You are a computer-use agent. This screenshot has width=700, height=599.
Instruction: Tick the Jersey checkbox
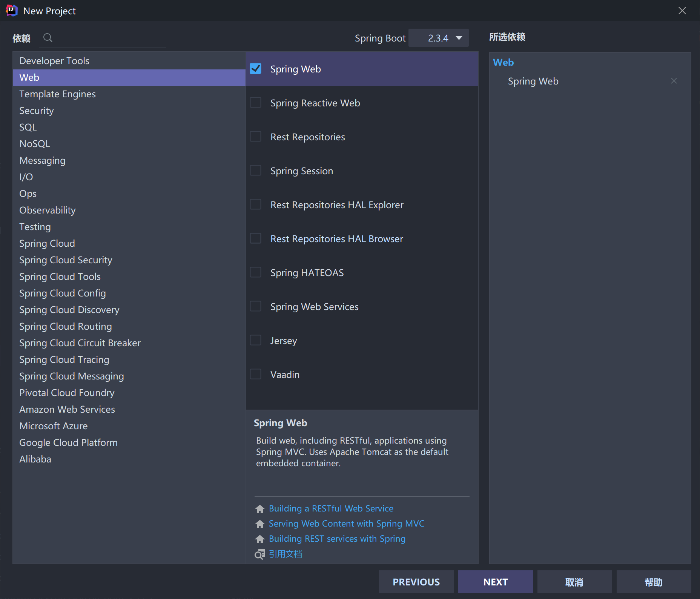coord(256,340)
